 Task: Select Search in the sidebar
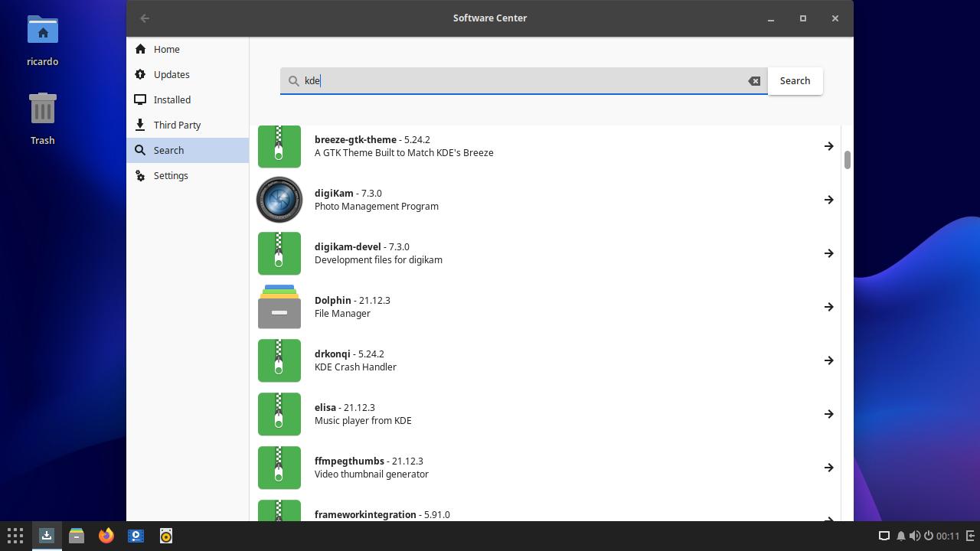[188, 150]
